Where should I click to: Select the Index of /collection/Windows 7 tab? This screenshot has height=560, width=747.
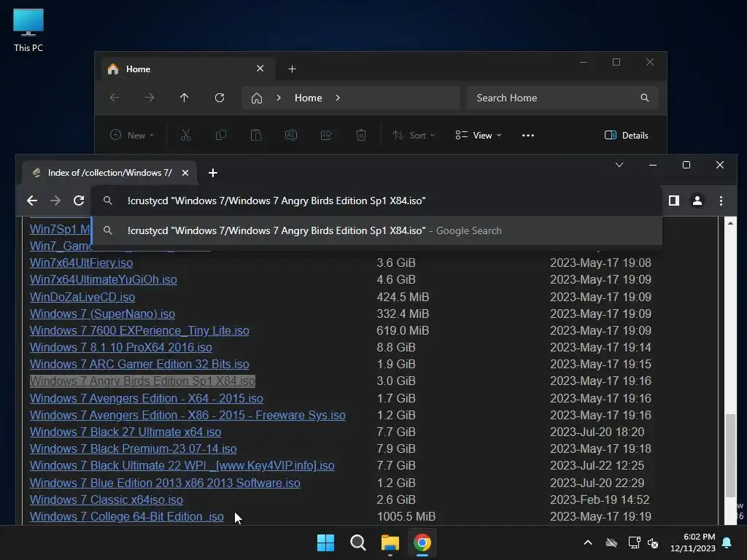pyautogui.click(x=109, y=173)
